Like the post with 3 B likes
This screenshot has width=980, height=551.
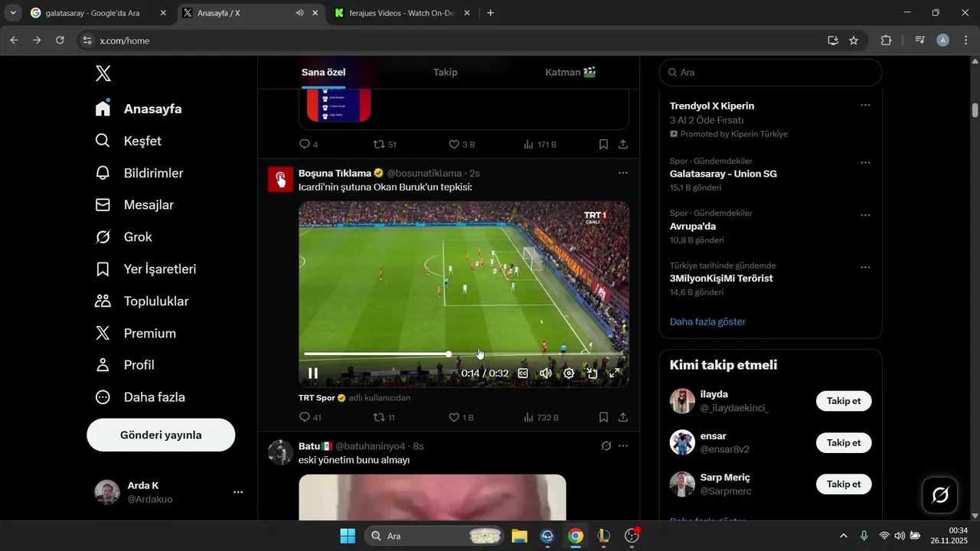pyautogui.click(x=462, y=145)
